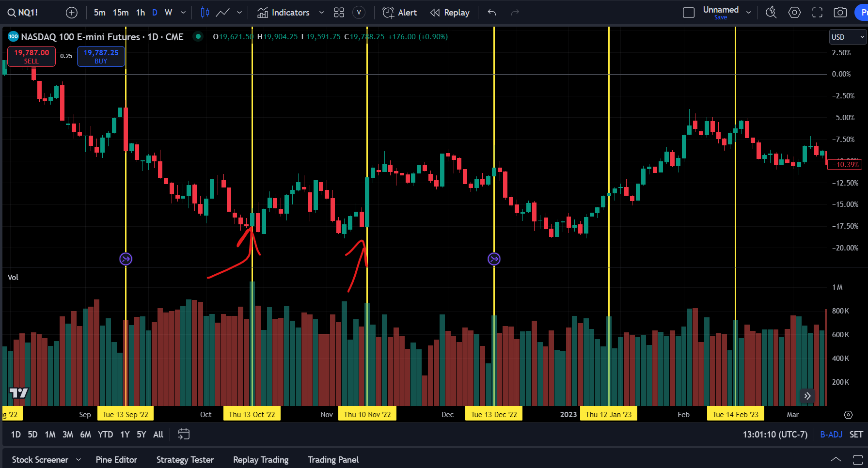Open symbol search for NQ1!
The width and height of the screenshot is (868, 468).
pos(23,13)
